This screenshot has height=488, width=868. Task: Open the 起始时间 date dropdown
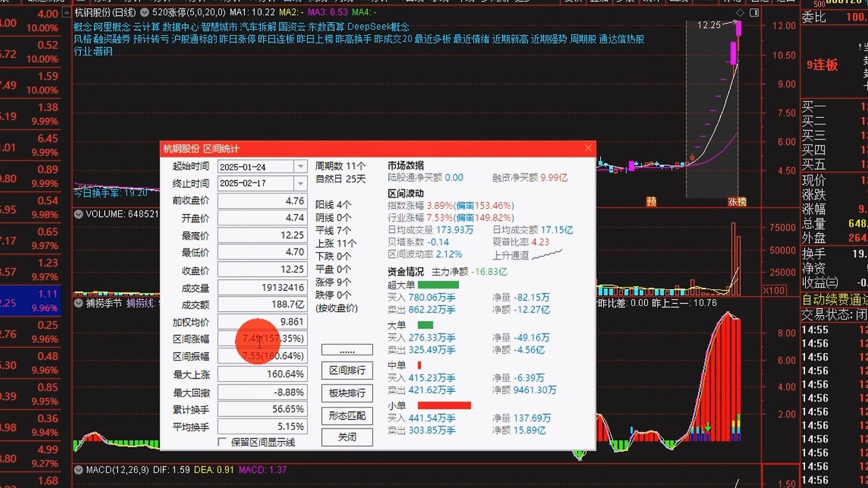click(x=300, y=166)
